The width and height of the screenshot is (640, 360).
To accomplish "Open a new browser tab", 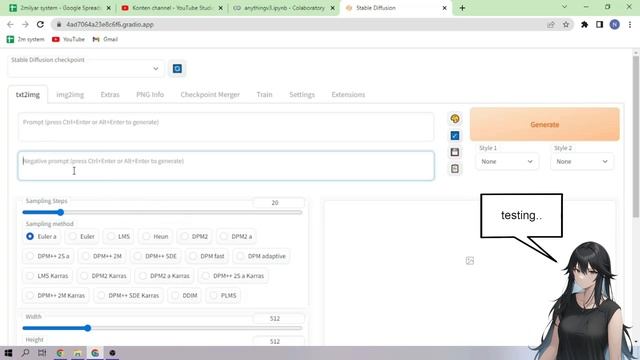I will point(462,8).
